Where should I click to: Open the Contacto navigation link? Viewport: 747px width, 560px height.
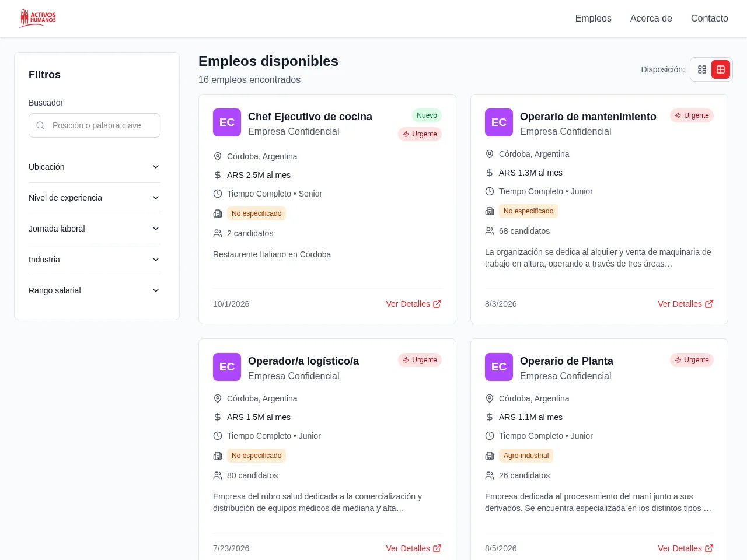tap(710, 19)
